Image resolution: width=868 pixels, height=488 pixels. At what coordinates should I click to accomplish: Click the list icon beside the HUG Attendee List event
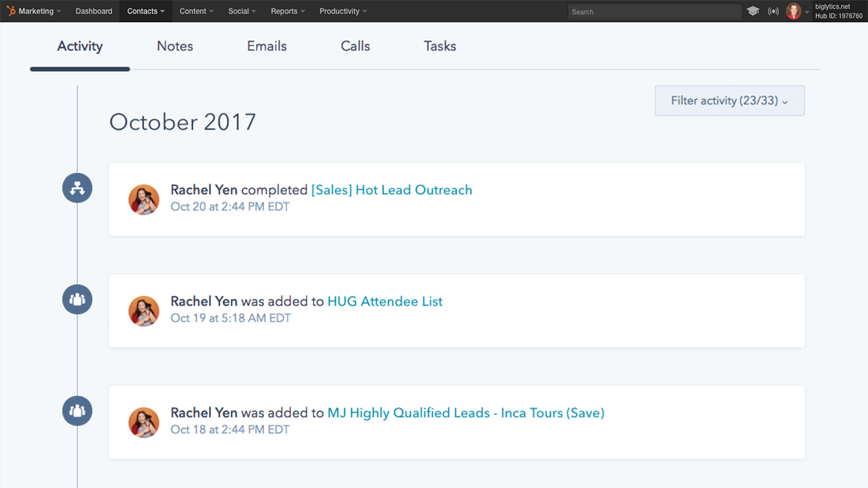[x=77, y=299]
